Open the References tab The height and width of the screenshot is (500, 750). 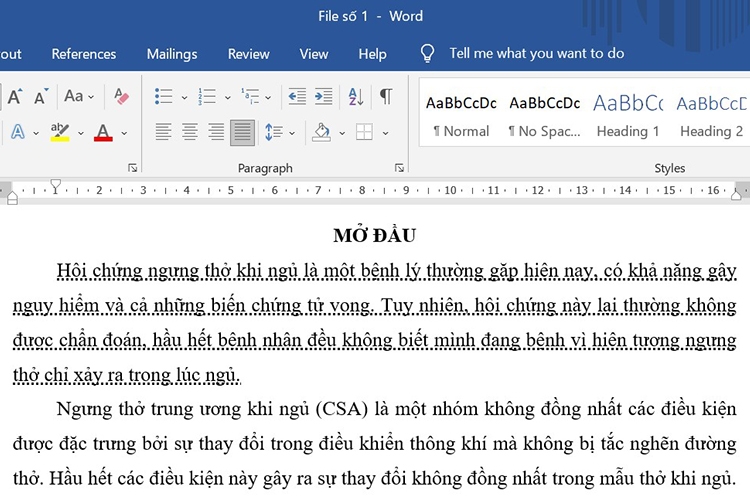point(84,54)
